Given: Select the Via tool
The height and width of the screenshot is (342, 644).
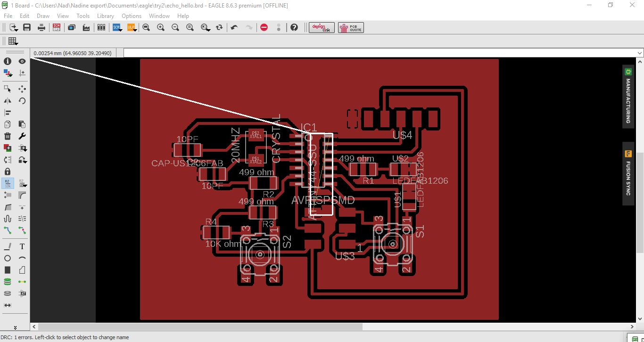Looking at the screenshot, I should click(8, 282).
